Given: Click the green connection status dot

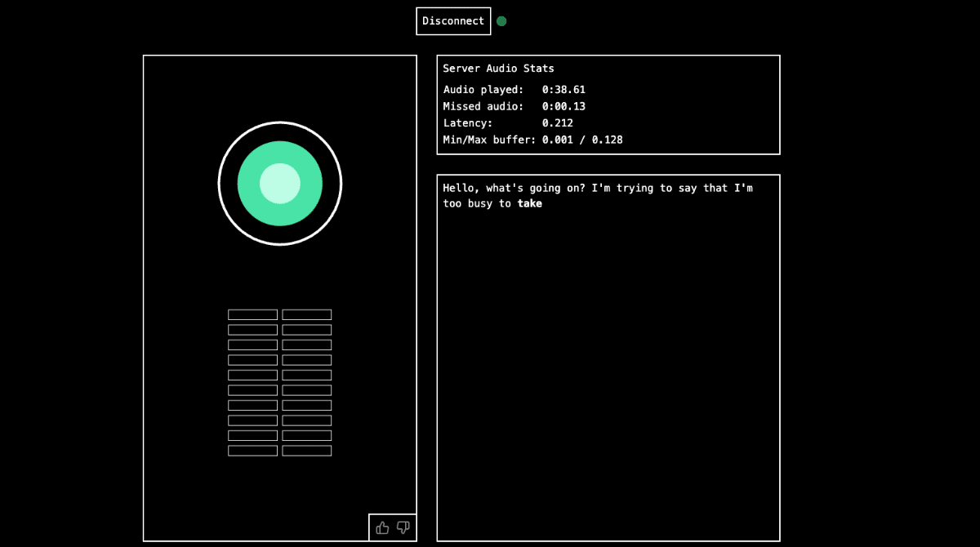Looking at the screenshot, I should 501,21.
